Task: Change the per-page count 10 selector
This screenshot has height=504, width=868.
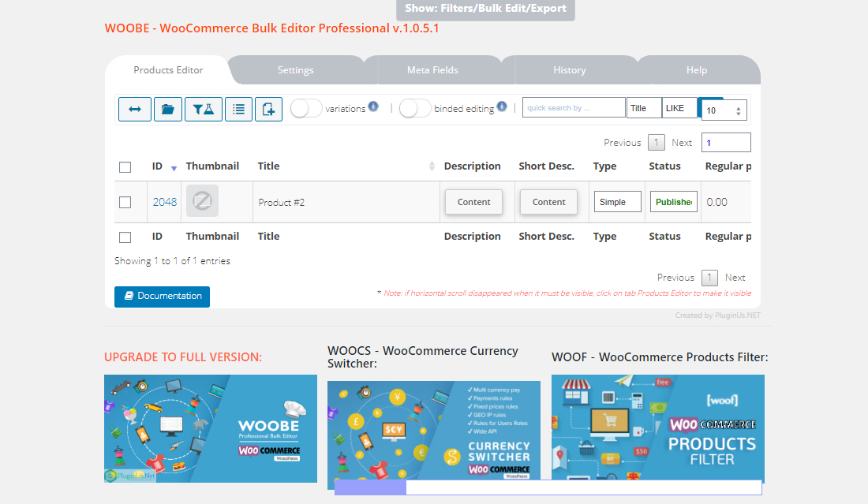Action: tap(724, 110)
